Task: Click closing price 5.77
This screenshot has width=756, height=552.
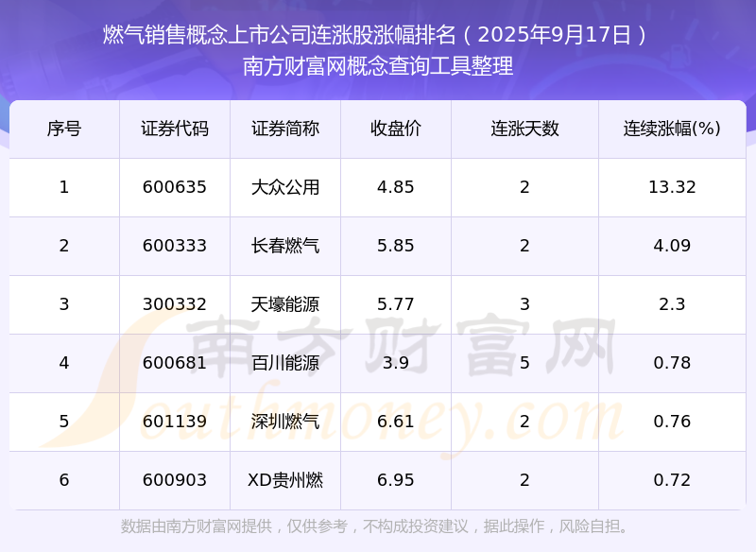Action: click(x=396, y=304)
